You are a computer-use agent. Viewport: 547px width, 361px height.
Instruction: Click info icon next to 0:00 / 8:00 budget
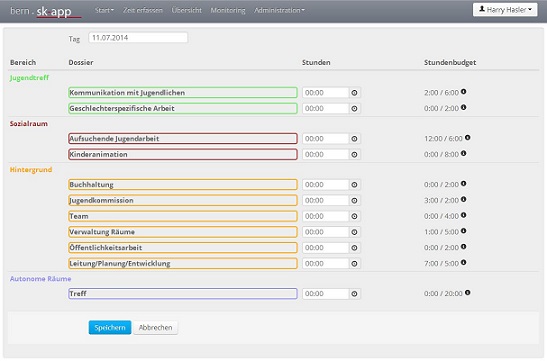click(x=463, y=153)
